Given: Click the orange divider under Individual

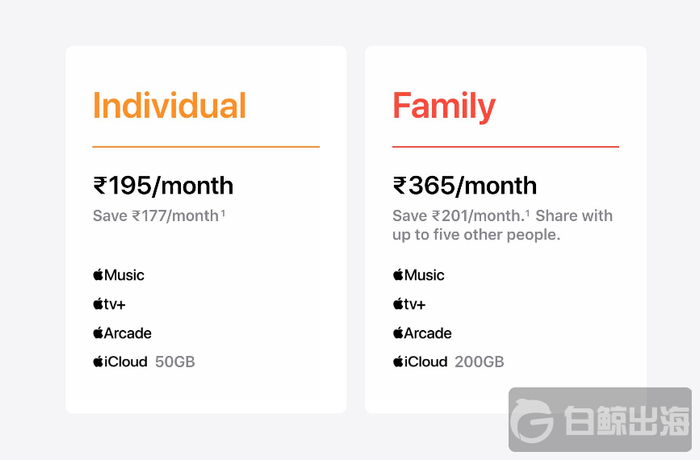Looking at the screenshot, I should pyautogui.click(x=206, y=147).
